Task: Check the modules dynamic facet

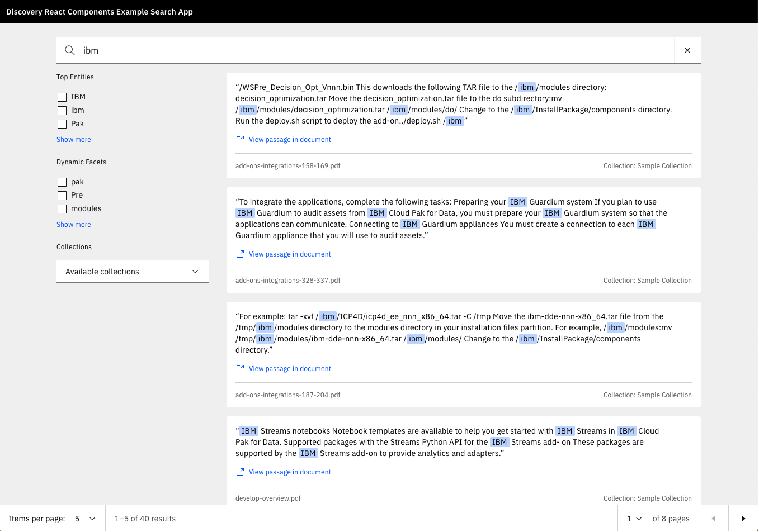Action: pyautogui.click(x=62, y=209)
